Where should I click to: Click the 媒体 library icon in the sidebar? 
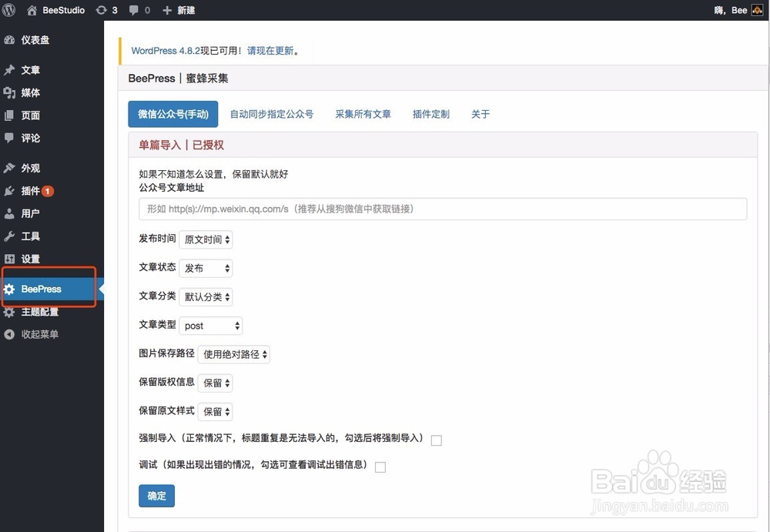click(x=10, y=92)
